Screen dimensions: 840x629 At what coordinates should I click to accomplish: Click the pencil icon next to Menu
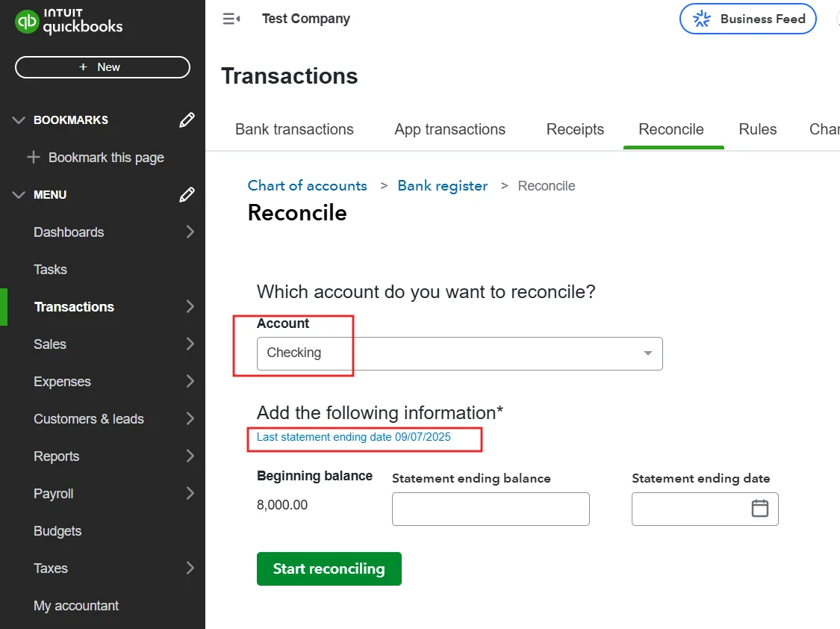pyautogui.click(x=187, y=194)
